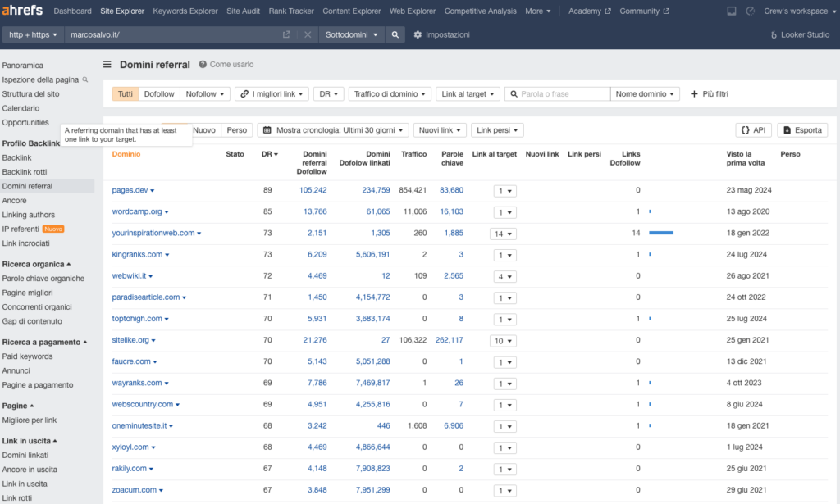This screenshot has width=840, height=504.
Task: Clear the URL with the X icon
Action: (x=308, y=34)
